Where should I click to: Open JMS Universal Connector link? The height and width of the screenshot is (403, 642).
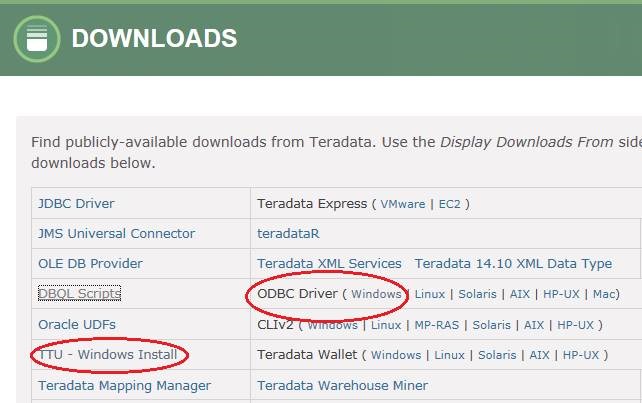tap(116, 233)
